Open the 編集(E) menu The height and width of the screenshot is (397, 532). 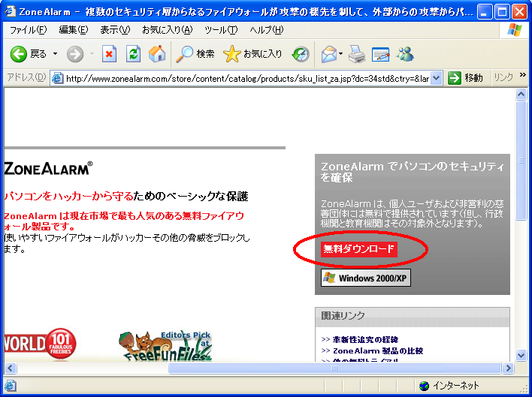point(74,30)
